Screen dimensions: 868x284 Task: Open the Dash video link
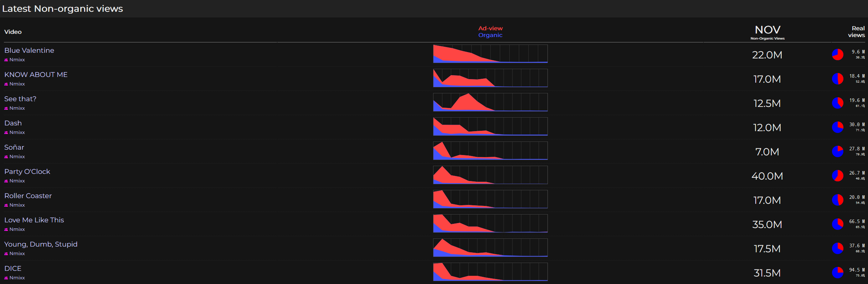13,123
